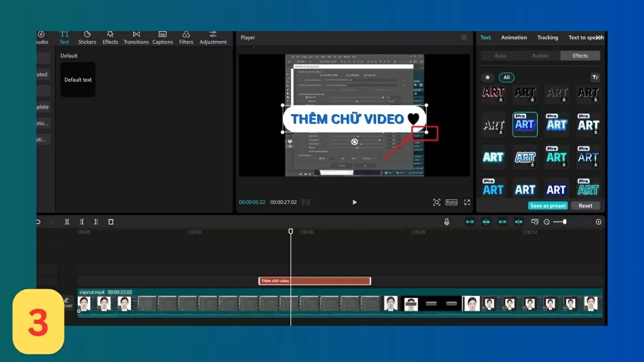The width and height of the screenshot is (644, 362).
Task: Open the Adjustment panel
Action: [213, 38]
